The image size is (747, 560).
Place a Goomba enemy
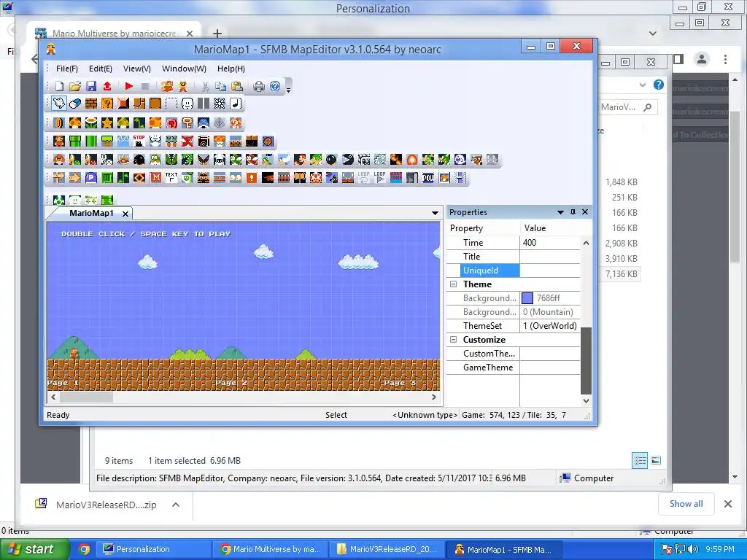(59, 160)
